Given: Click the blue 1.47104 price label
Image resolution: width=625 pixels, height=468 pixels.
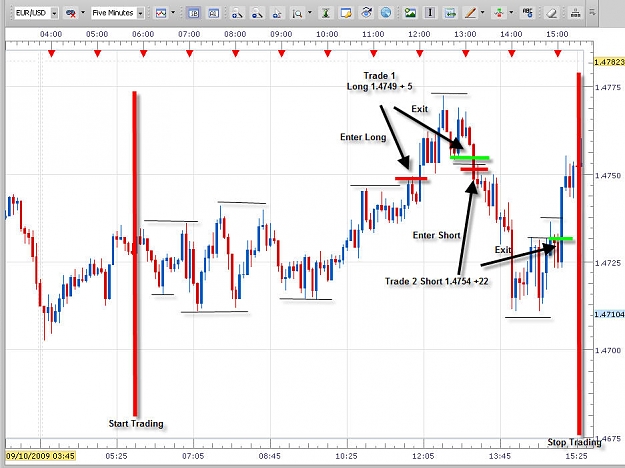Looking at the screenshot, I should click(x=609, y=314).
